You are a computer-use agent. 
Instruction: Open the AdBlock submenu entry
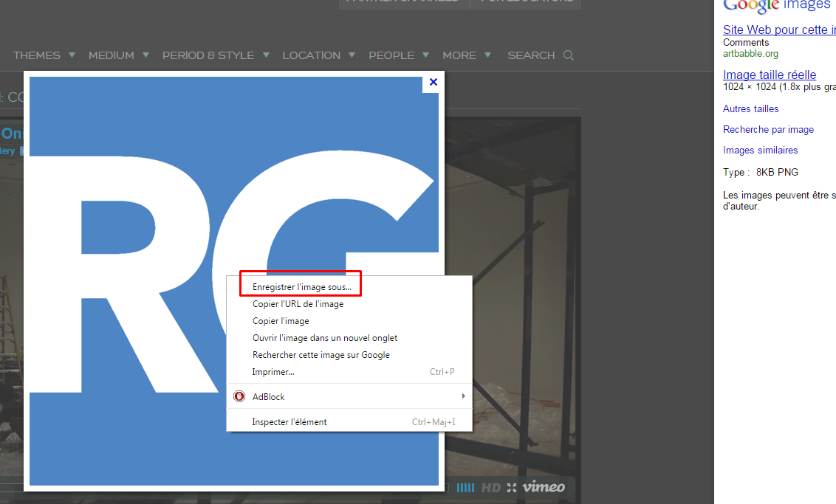click(350, 397)
